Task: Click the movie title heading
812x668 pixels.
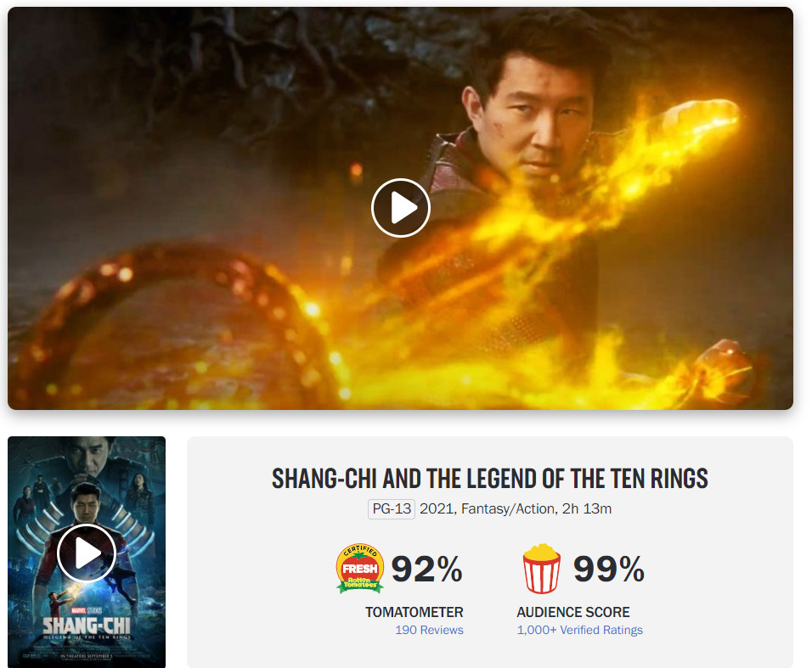Action: coord(489,478)
